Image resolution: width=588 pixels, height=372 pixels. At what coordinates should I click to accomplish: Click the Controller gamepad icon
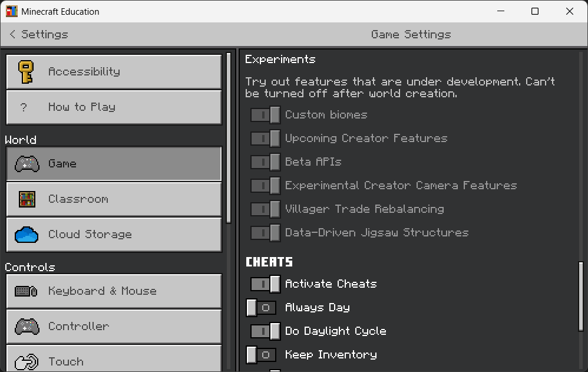click(27, 327)
